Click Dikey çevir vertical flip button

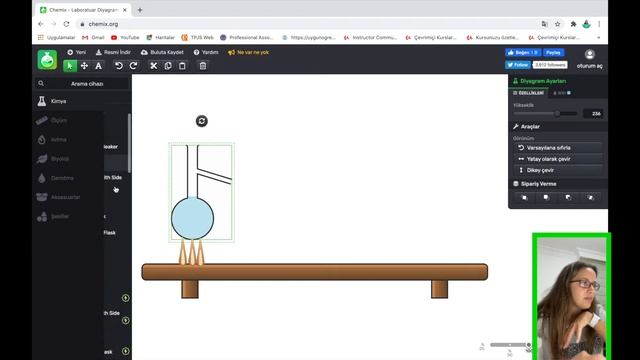(x=558, y=170)
